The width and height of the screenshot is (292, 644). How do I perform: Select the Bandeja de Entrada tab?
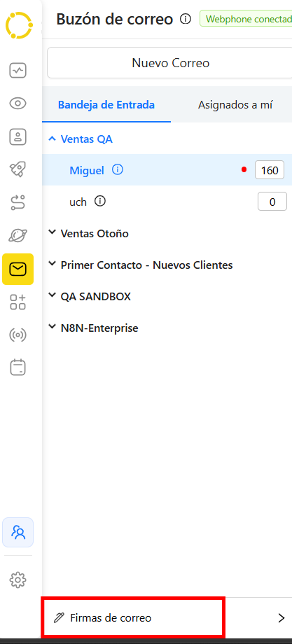point(106,105)
